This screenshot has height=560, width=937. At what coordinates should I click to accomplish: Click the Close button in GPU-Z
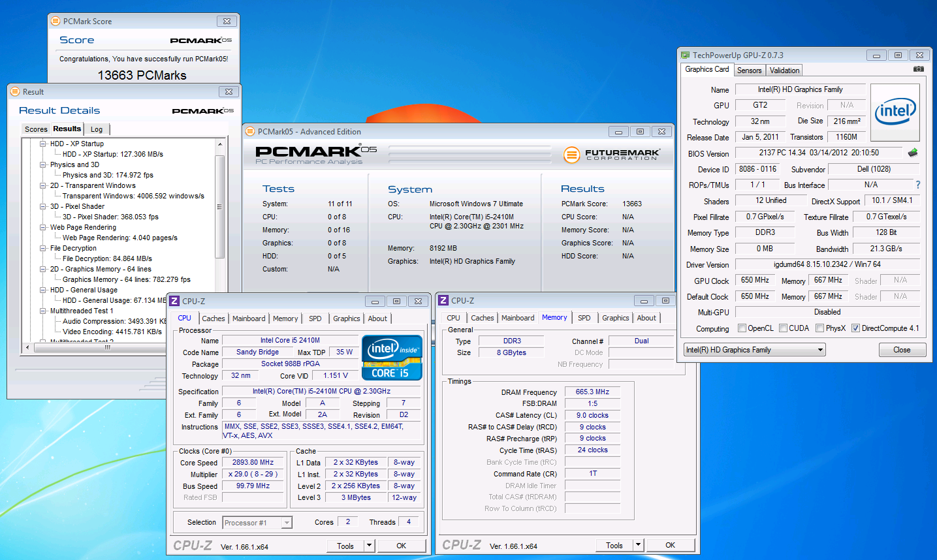pos(902,350)
